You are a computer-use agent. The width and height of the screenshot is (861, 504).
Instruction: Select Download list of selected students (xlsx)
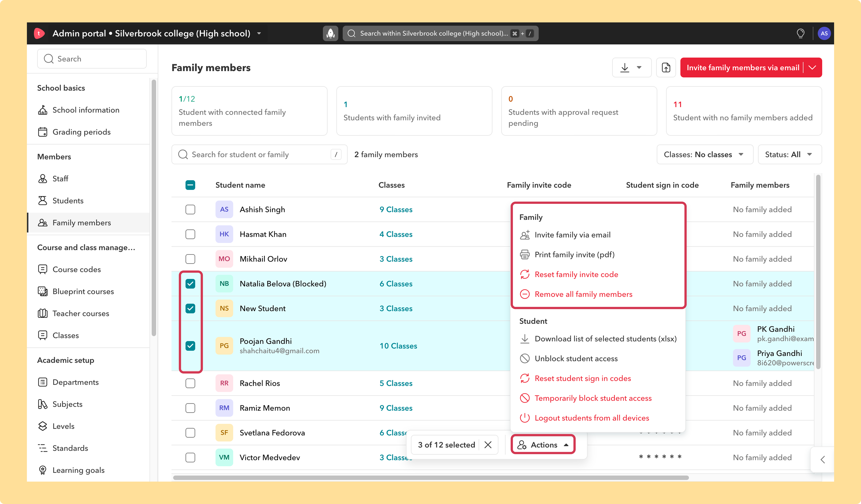598,339
